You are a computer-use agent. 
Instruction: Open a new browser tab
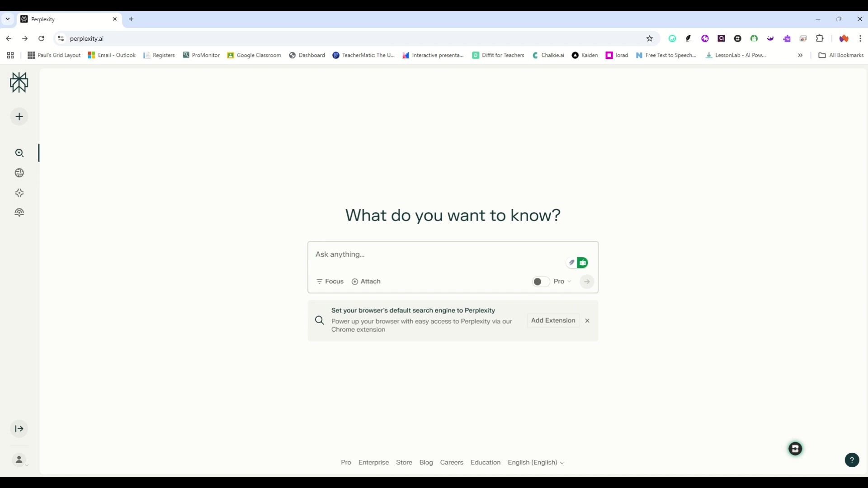tap(131, 19)
